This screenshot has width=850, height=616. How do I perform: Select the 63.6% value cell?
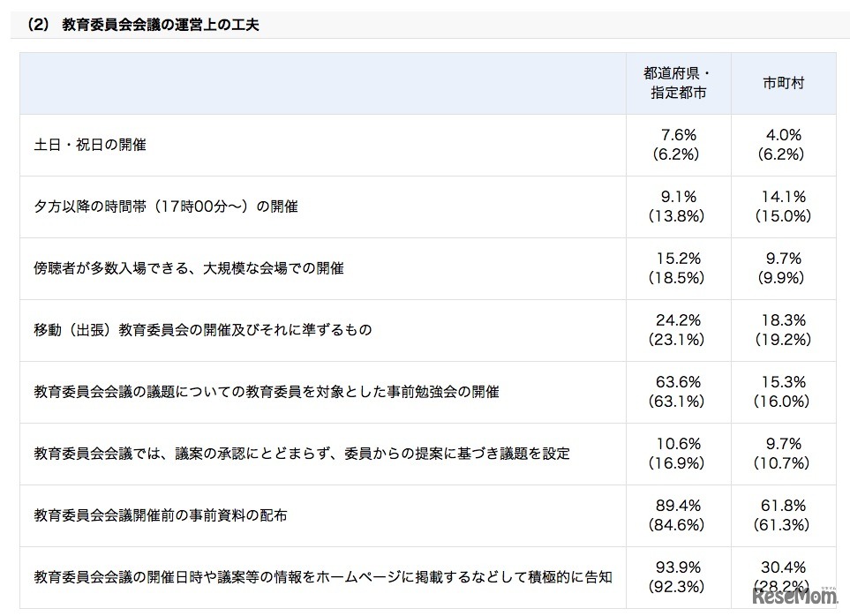click(x=679, y=382)
